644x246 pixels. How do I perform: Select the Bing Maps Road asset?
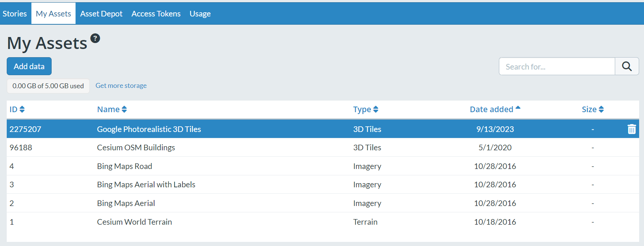click(125, 166)
